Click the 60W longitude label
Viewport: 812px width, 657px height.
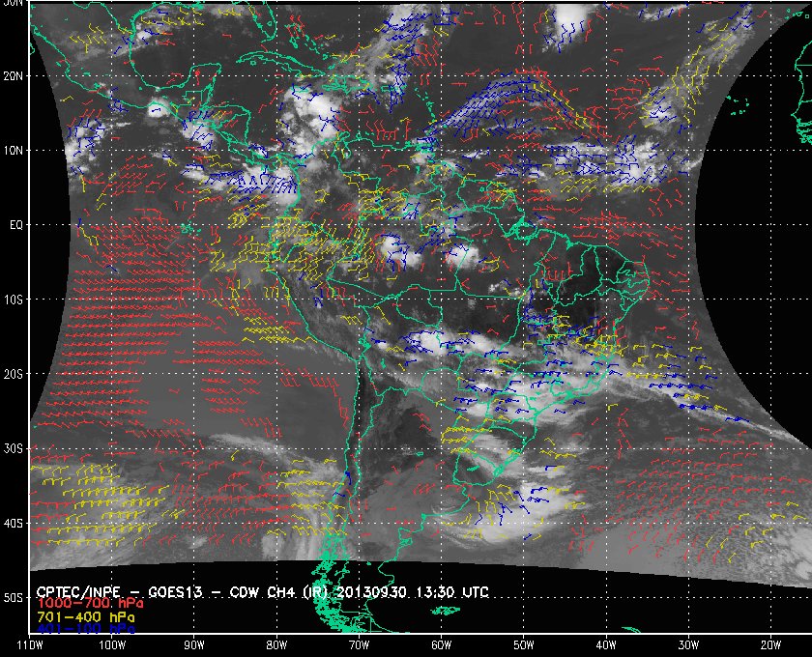441,644
